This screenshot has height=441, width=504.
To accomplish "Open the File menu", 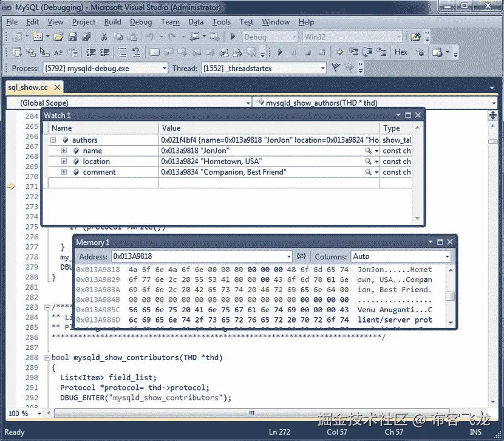I will pyautogui.click(x=12, y=22).
